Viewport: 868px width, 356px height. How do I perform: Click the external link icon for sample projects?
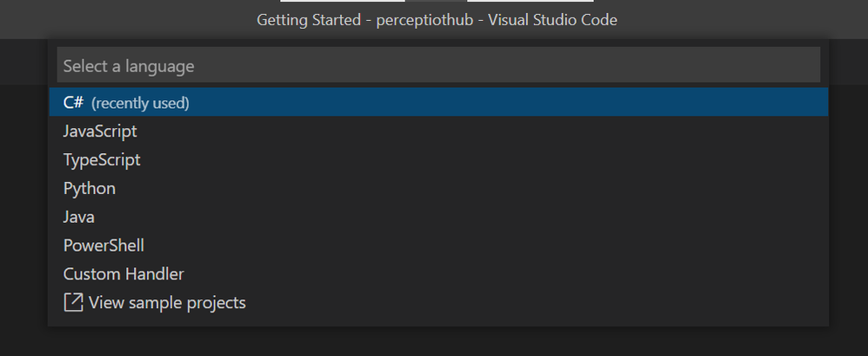click(72, 303)
